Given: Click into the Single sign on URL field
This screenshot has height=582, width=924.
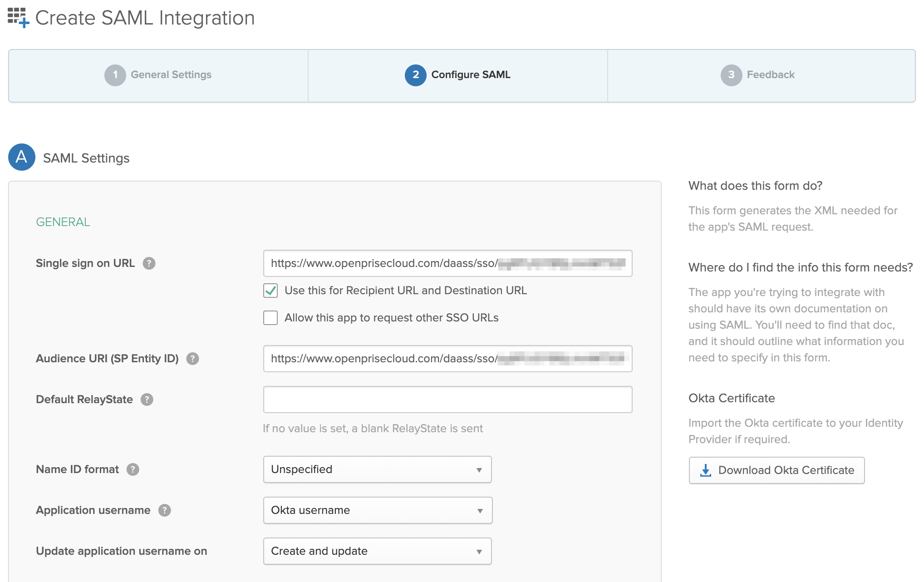Looking at the screenshot, I should [x=448, y=263].
